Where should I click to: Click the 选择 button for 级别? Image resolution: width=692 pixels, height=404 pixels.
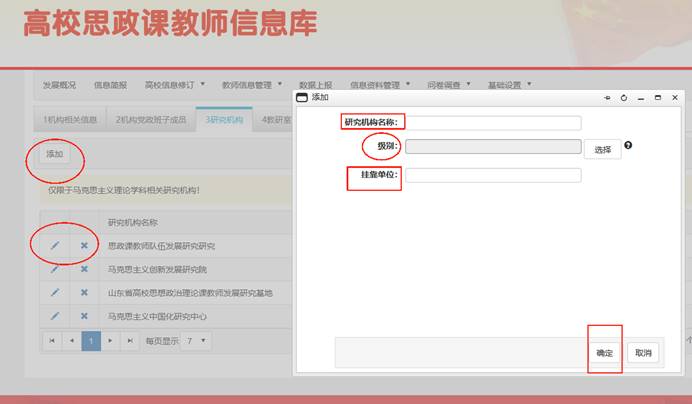602,149
